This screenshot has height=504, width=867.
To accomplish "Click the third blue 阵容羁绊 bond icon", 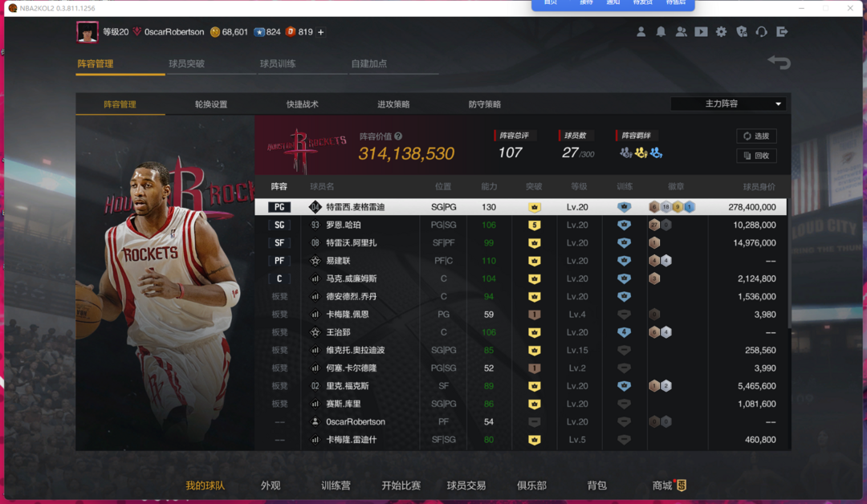I will [656, 152].
